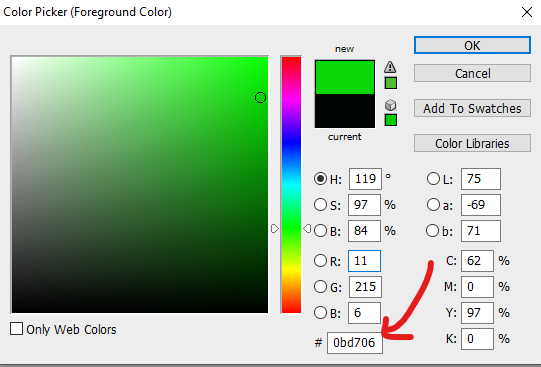Viewport: 541px width, 367px height.
Task: Select the R red radio button
Action: click(x=320, y=260)
